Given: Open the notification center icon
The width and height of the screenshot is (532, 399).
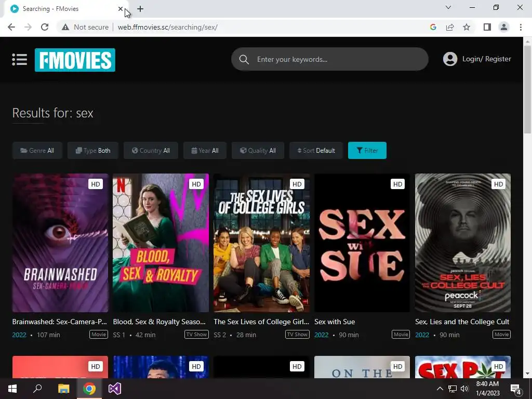Looking at the screenshot, I should 515,389.
